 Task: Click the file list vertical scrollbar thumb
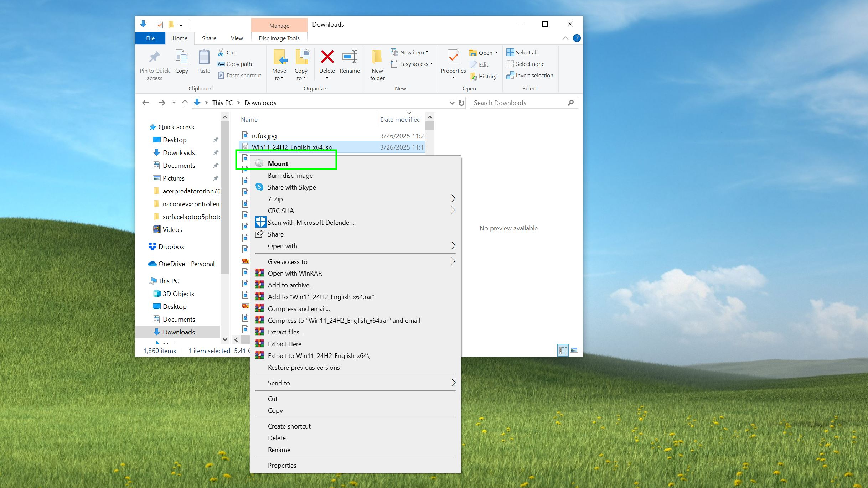(x=430, y=126)
